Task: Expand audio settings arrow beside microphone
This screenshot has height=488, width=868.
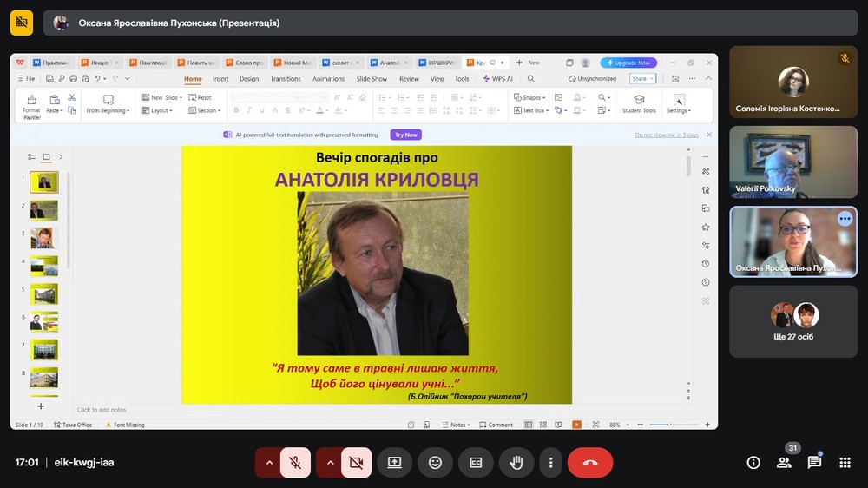Action: (x=269, y=463)
